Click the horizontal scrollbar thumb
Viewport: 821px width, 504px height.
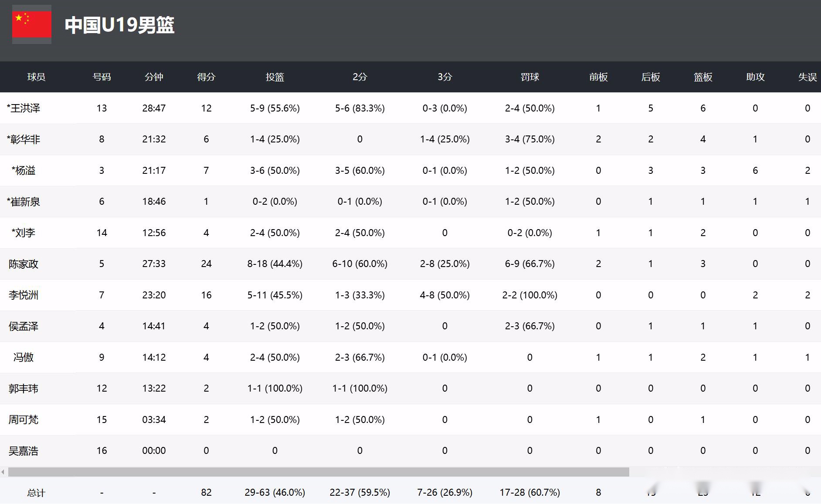(x=318, y=472)
